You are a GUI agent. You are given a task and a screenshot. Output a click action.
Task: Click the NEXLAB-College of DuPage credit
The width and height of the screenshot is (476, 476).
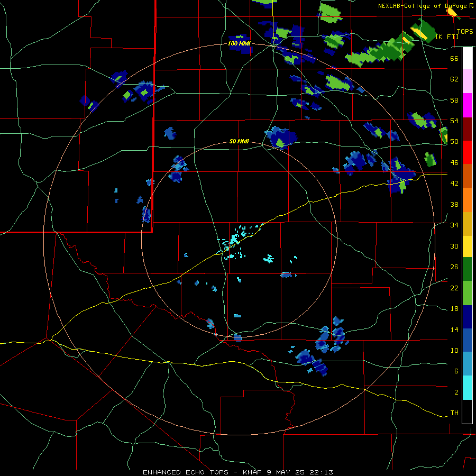426,6
